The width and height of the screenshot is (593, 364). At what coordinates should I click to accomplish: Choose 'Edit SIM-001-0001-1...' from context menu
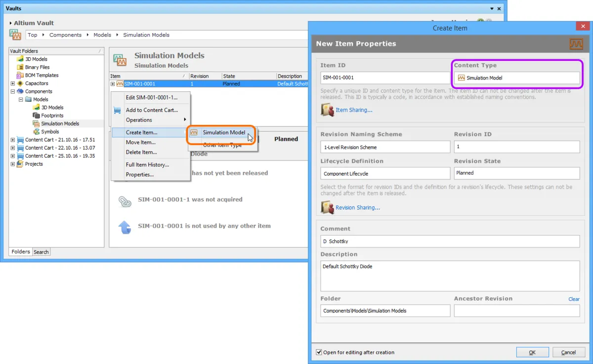(151, 97)
